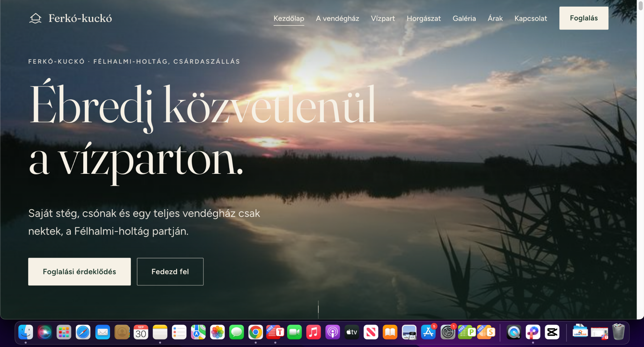Open Podcasts from the Dock

pyautogui.click(x=333, y=332)
